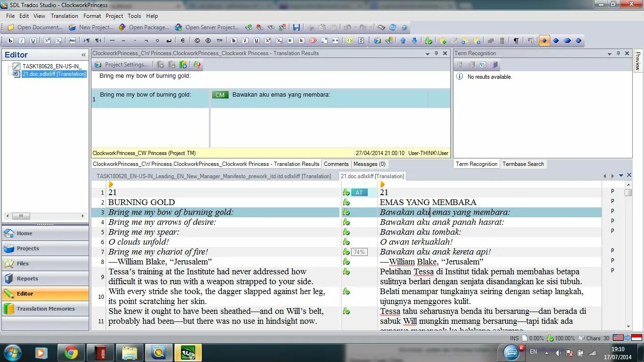Screen dimensions: 644x362
Task: Open the Term Recognition panel dropdown arrow
Action: tap(609, 53)
